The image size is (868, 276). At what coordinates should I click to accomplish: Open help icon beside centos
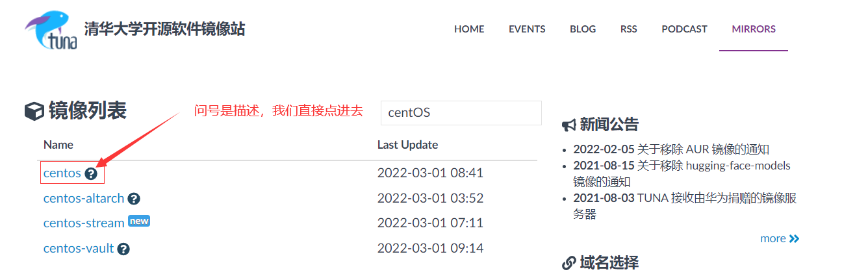tap(91, 173)
